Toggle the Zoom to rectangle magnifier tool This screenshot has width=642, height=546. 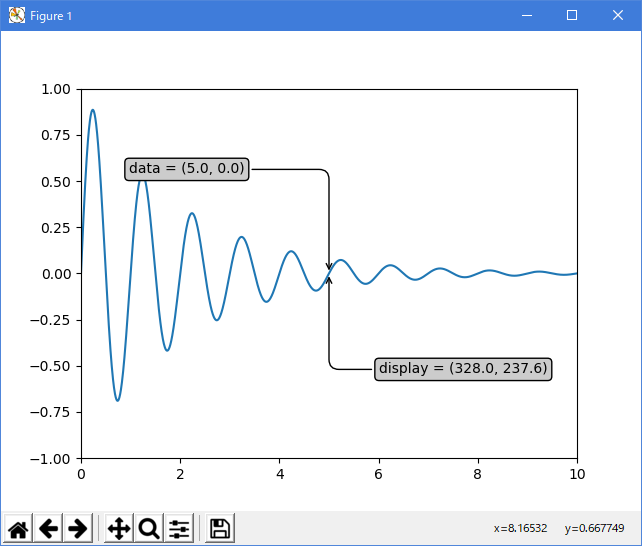(149, 528)
